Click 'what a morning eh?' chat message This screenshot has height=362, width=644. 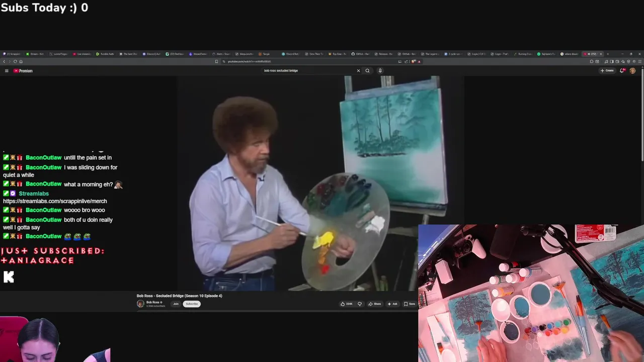(88, 185)
